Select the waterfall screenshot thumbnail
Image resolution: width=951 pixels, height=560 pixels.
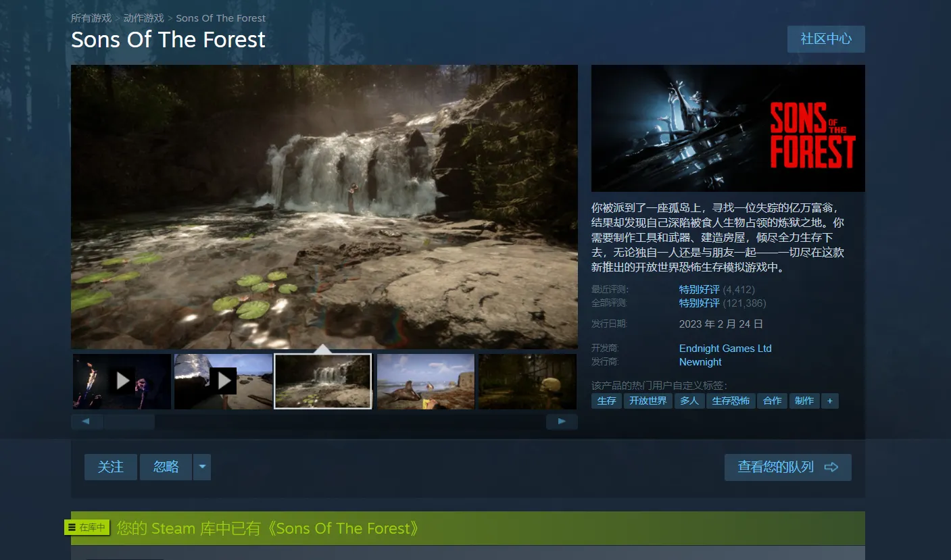[x=323, y=381]
